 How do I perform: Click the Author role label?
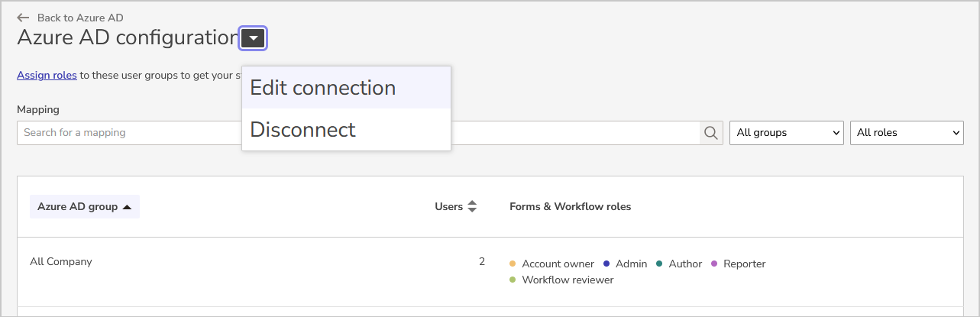[685, 264]
